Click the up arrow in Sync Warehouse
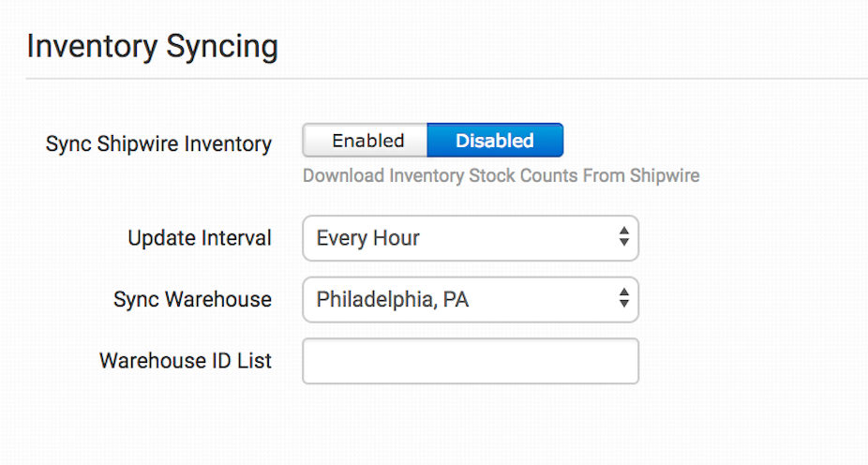This screenshot has height=465, width=868. tap(623, 293)
